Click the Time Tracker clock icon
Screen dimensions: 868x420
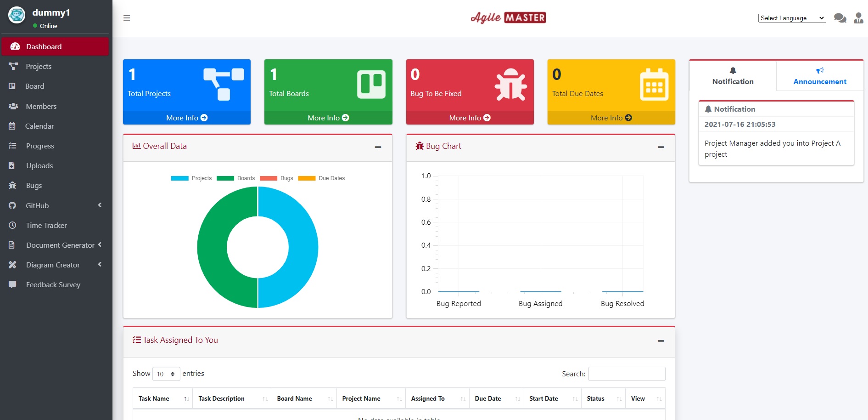(12, 225)
